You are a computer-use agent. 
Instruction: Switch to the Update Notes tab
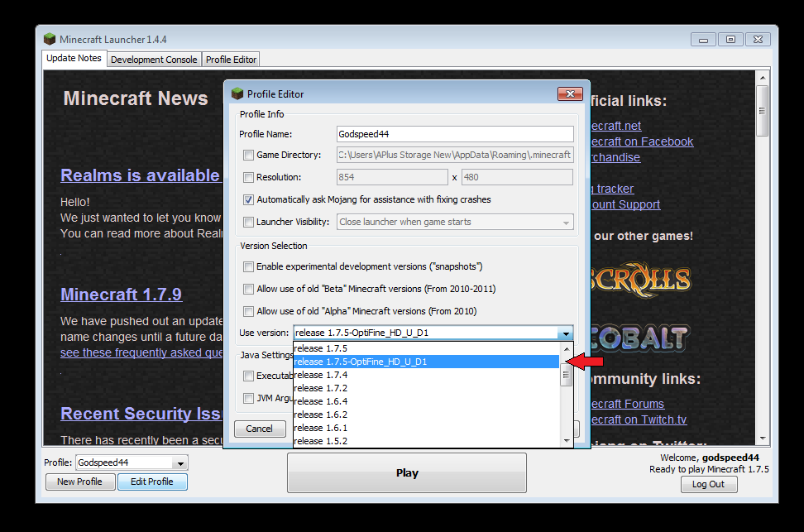click(x=74, y=59)
